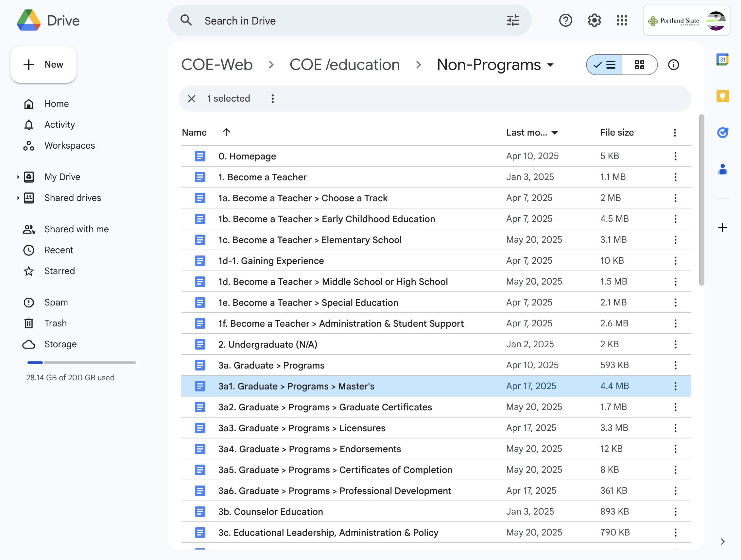Open column header more options menu
The height and width of the screenshot is (560, 741).
(x=675, y=133)
